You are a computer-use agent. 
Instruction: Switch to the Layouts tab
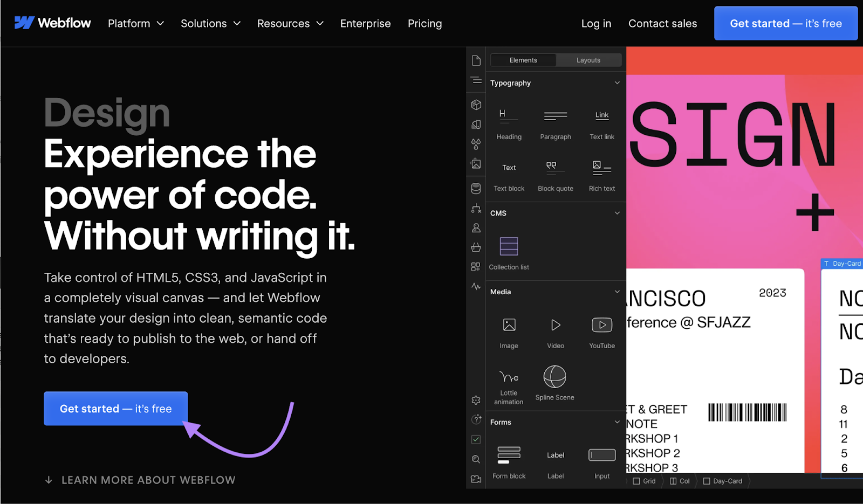[588, 60]
